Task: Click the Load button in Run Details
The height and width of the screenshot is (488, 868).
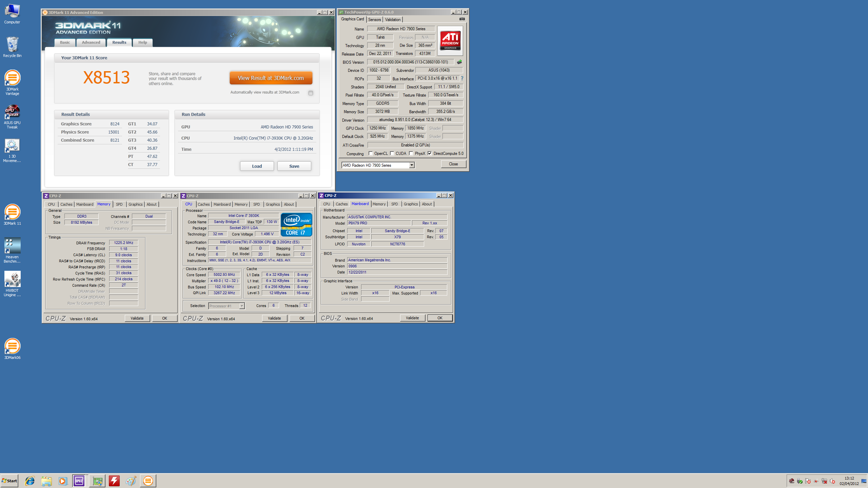Action: (x=257, y=166)
